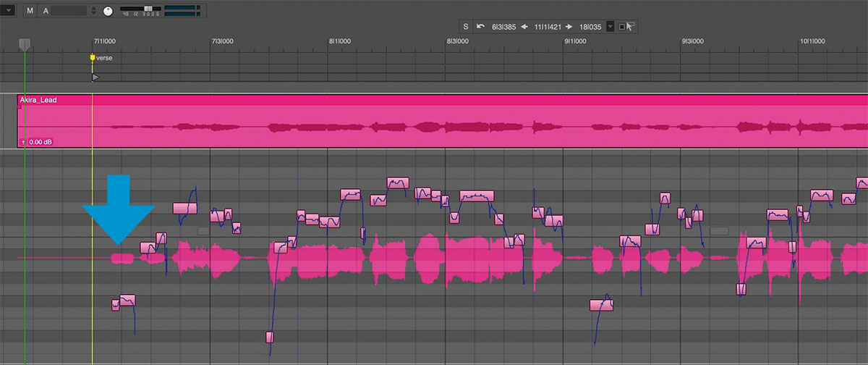This screenshot has height=365, width=868.
Task: Select pitch segment under the blue arrow
Action: tap(127, 301)
